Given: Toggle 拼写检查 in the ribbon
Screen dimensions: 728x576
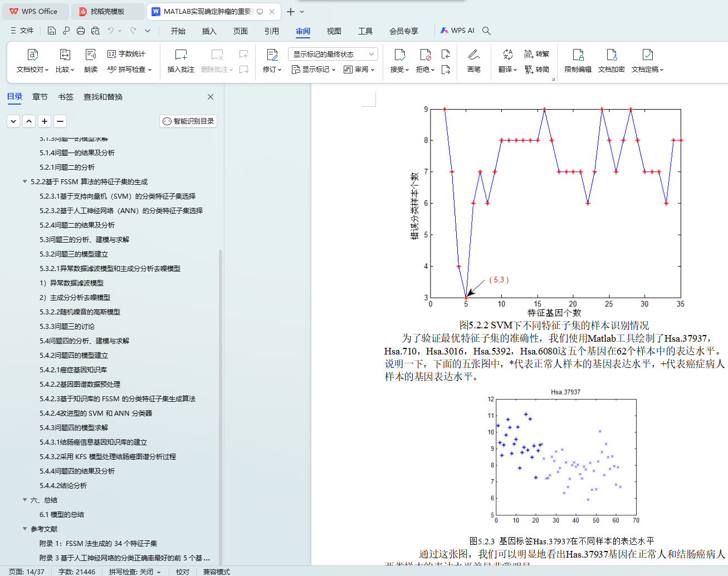Looking at the screenshot, I should 129,70.
